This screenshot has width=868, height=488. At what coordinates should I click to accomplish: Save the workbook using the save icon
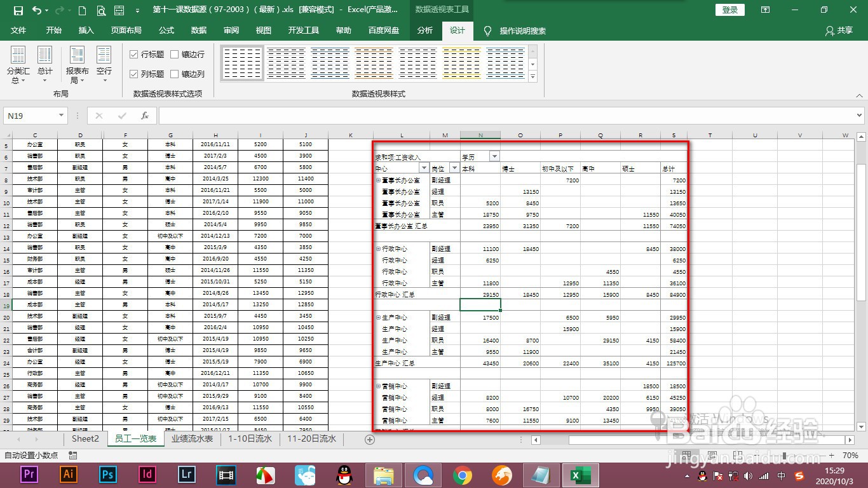18,10
